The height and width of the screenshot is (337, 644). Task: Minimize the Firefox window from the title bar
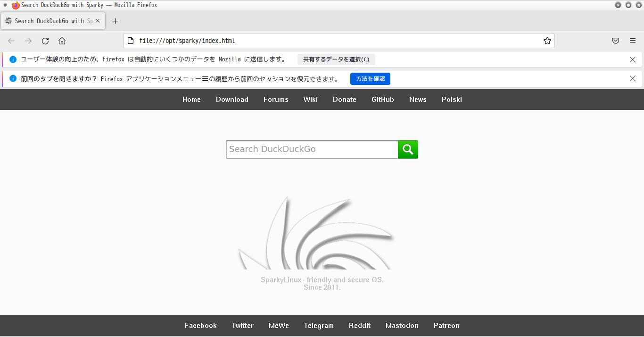[618, 5]
